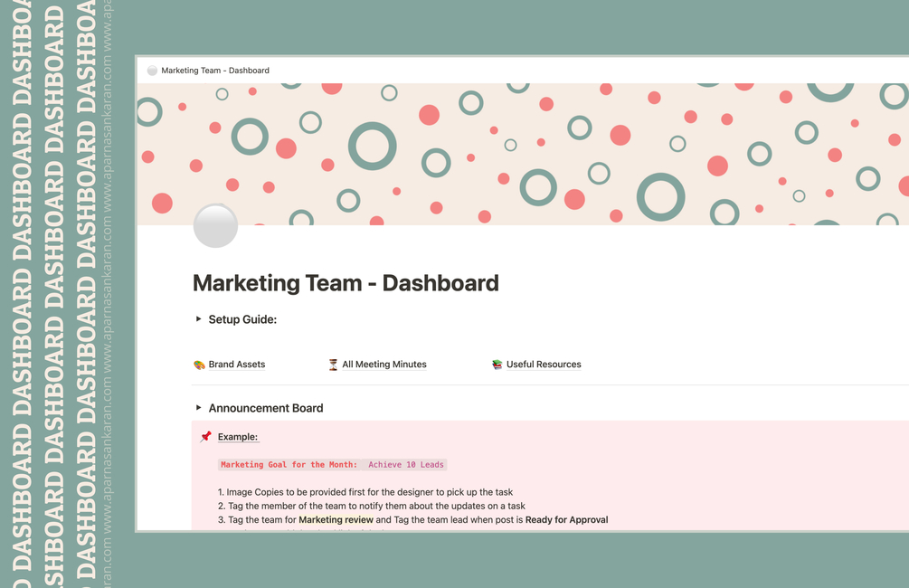Click the All Meeting Minutes hourglass icon
Screen dimensions: 909x588
click(x=333, y=365)
